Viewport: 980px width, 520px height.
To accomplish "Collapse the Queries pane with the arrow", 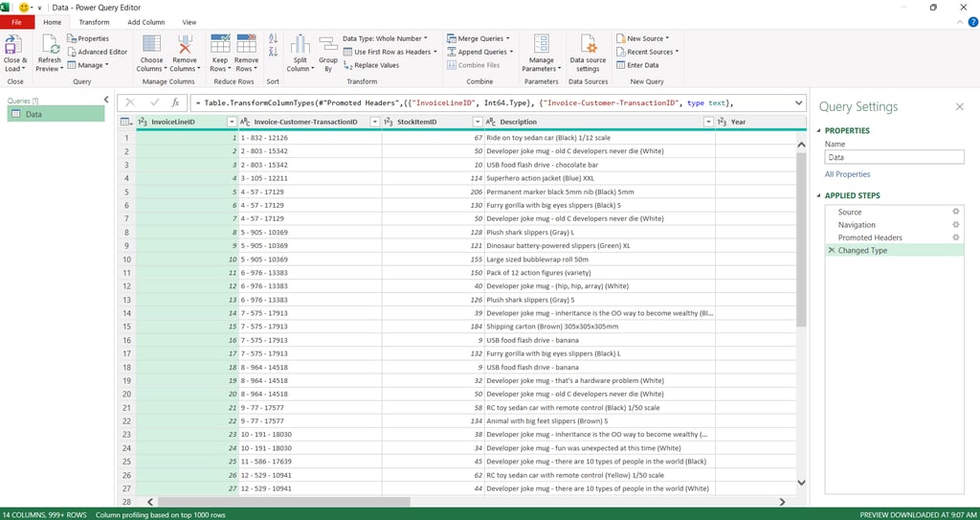I will (105, 99).
